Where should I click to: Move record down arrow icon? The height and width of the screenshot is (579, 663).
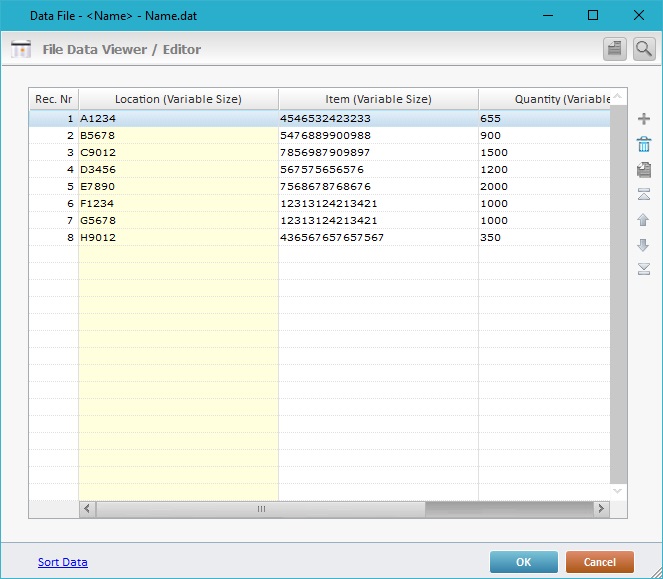(x=643, y=244)
